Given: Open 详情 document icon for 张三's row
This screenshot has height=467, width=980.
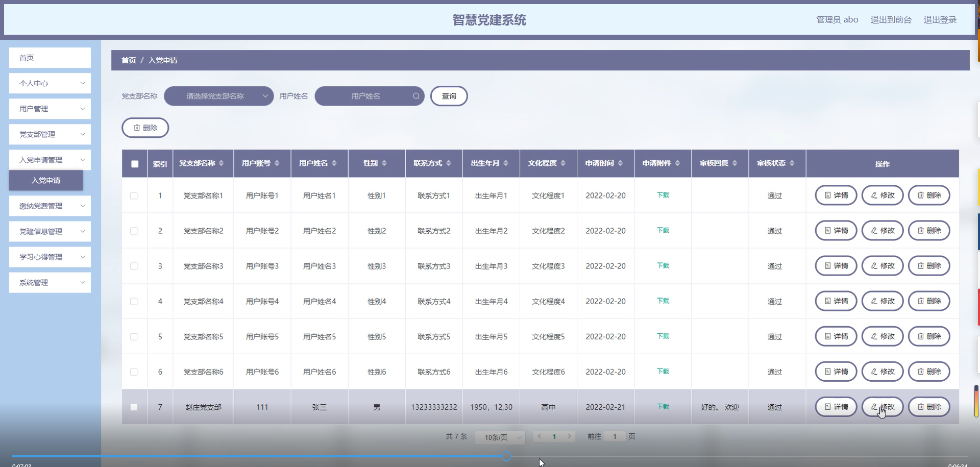Looking at the screenshot, I should [827, 407].
